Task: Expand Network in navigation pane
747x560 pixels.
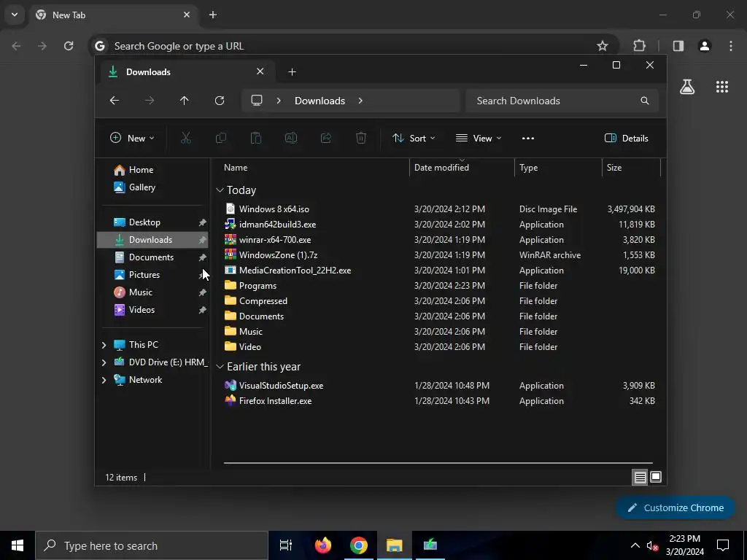Action: 104,380
